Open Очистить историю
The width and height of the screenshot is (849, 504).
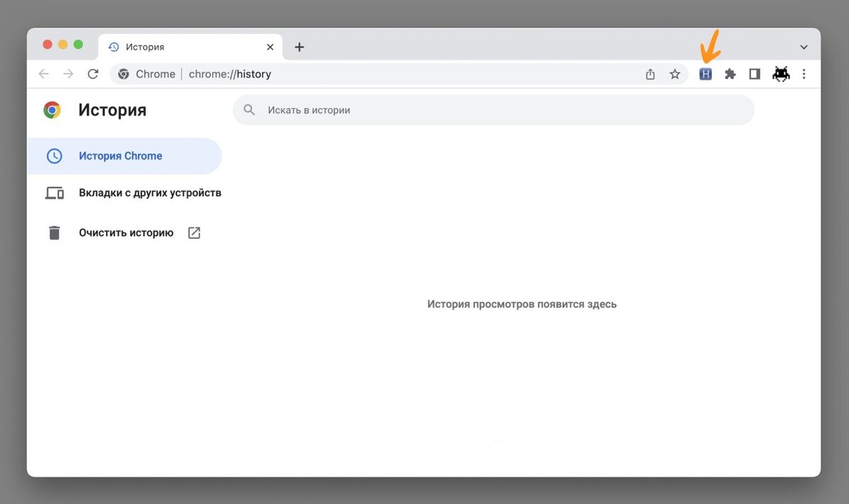(126, 232)
